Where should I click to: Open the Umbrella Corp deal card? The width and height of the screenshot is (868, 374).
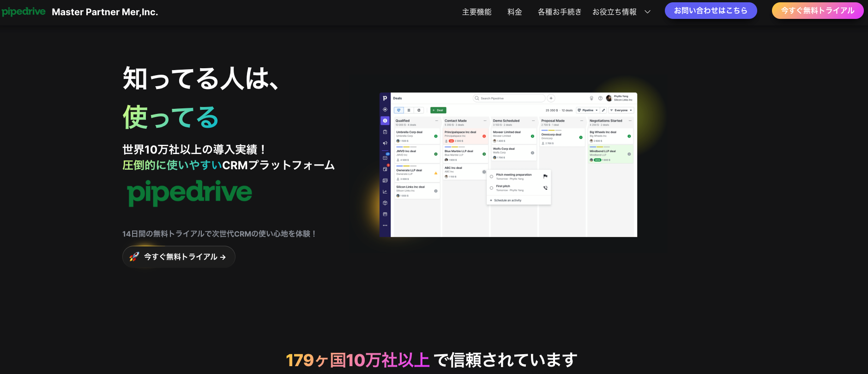pos(417,137)
